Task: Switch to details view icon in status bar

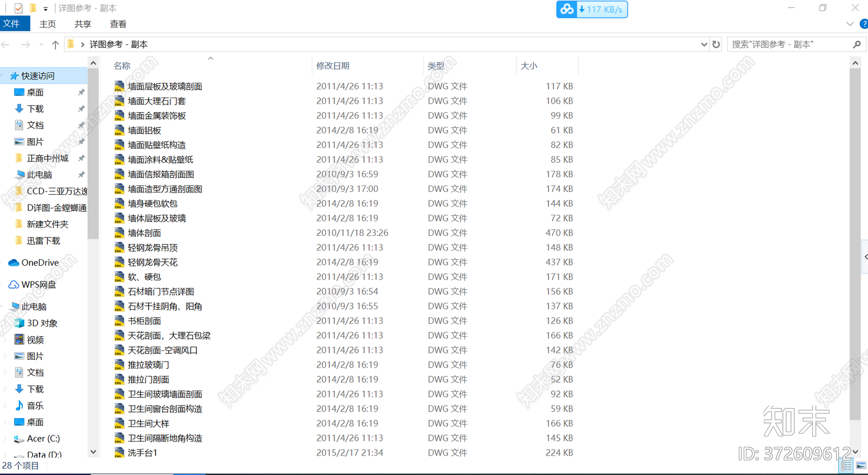Action: [846, 465]
